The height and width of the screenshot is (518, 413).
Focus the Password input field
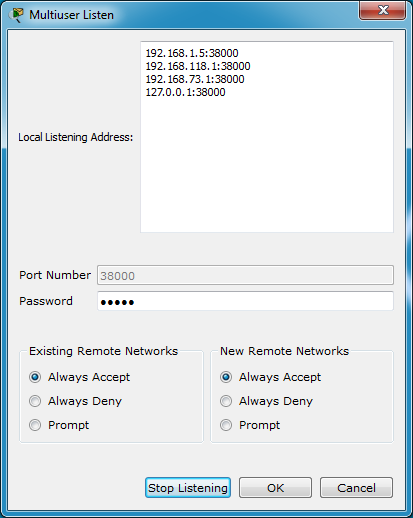[x=245, y=301]
